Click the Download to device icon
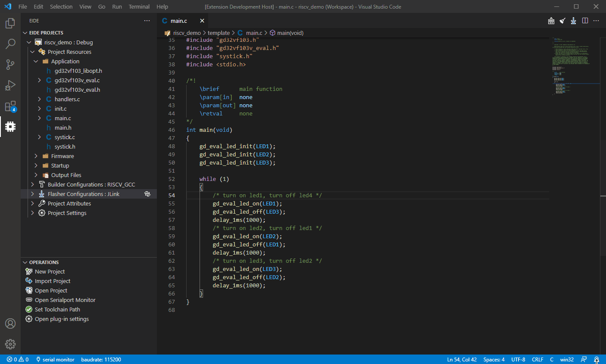This screenshot has height=364, width=606. [574, 21]
